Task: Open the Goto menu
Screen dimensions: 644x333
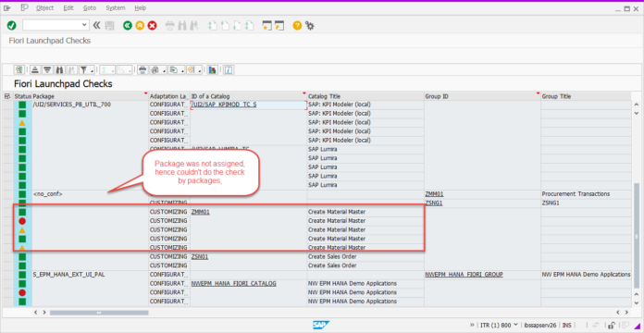Action: [90, 7]
